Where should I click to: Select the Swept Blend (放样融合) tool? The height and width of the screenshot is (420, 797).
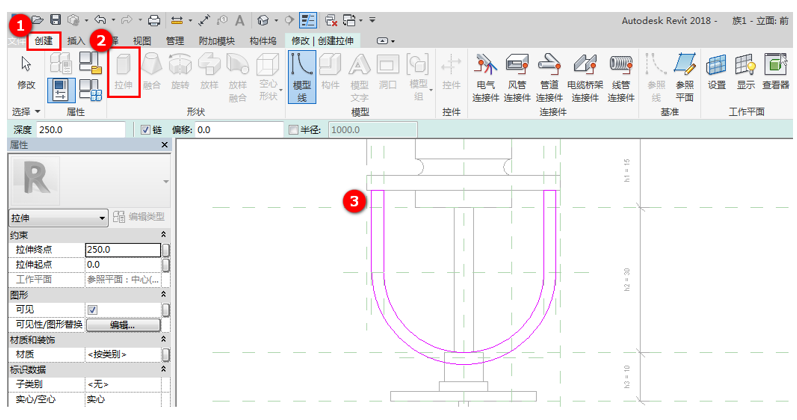coord(237,77)
